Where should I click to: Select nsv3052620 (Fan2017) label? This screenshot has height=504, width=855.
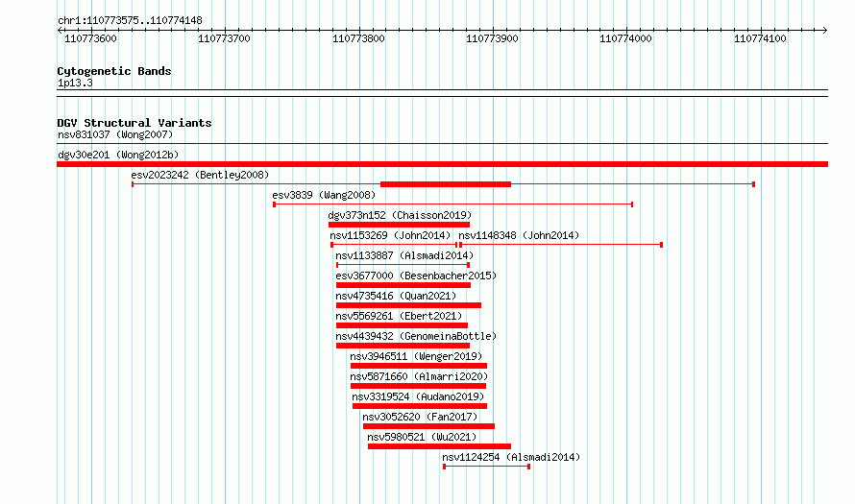tap(420, 417)
